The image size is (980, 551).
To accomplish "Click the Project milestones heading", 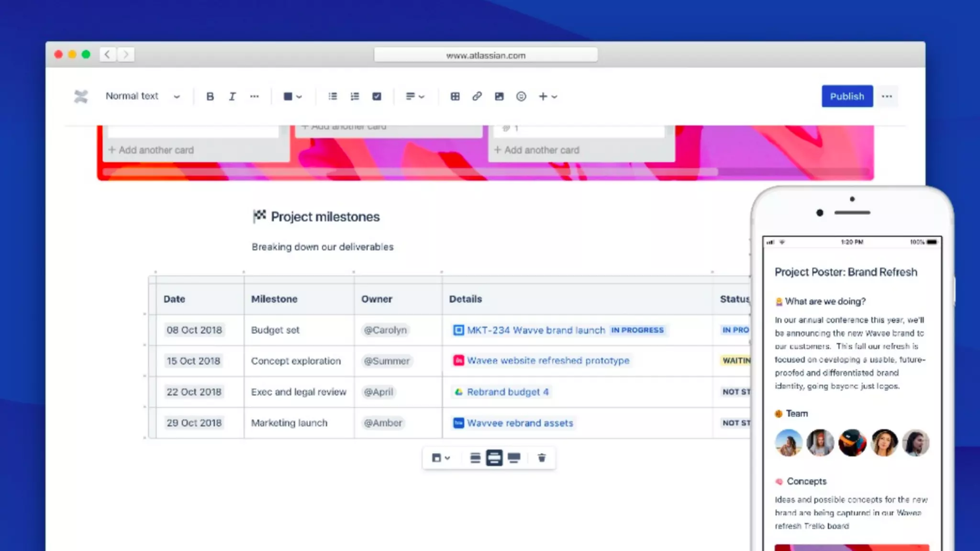I will [325, 217].
